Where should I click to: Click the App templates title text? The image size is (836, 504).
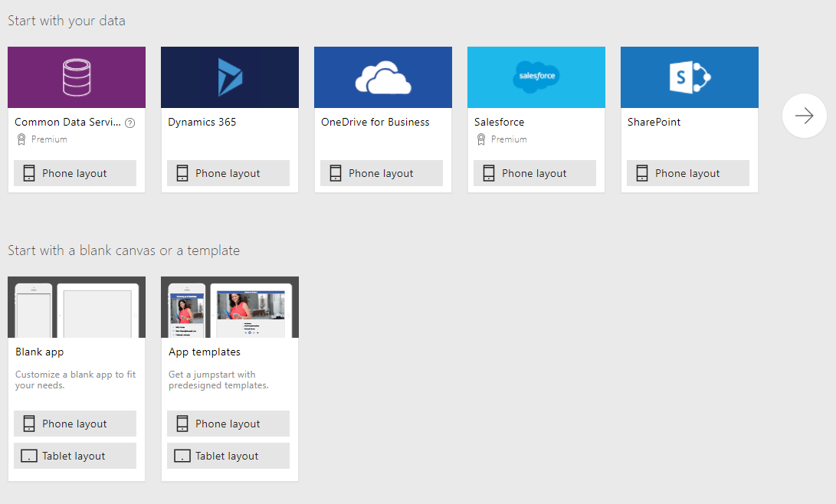coord(205,352)
